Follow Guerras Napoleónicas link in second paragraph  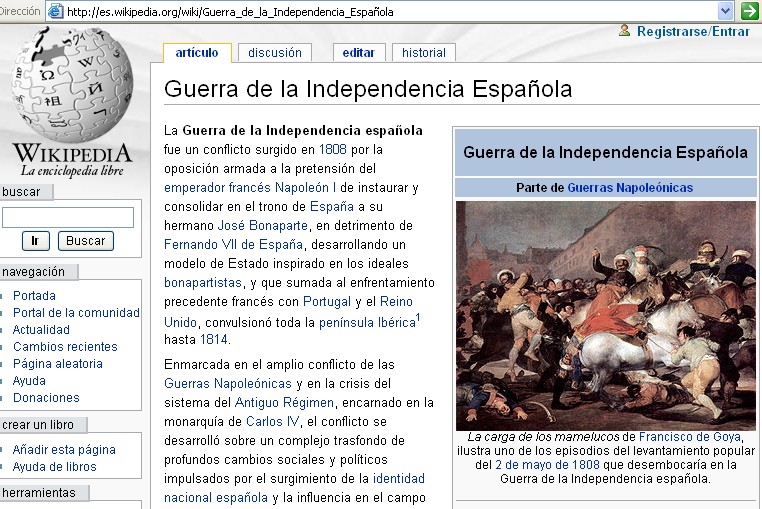click(x=228, y=384)
